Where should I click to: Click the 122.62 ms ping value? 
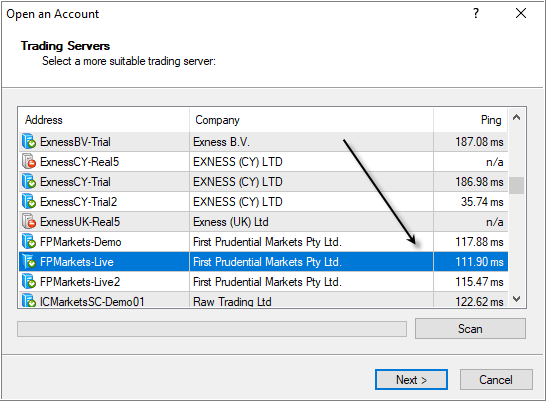point(479,301)
